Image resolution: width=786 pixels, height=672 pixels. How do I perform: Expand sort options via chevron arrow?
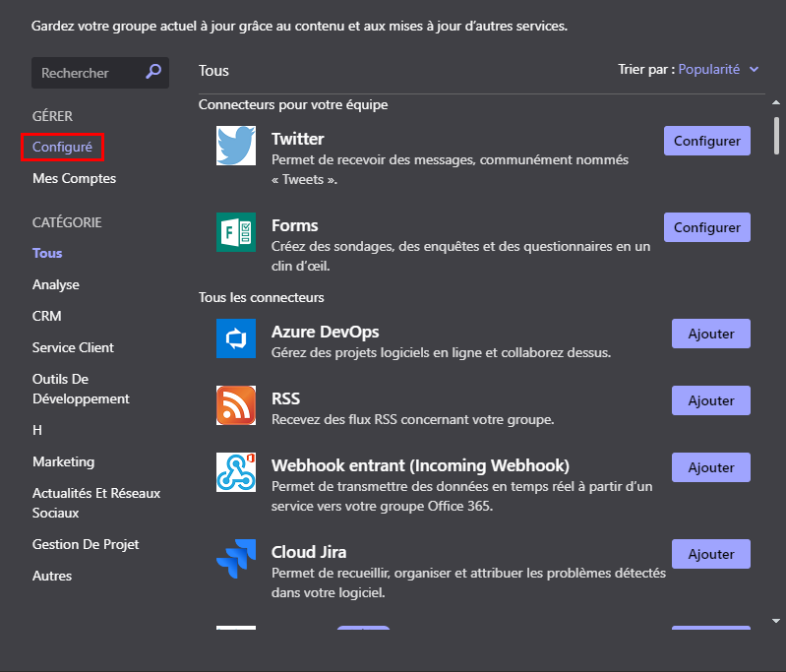tap(754, 69)
